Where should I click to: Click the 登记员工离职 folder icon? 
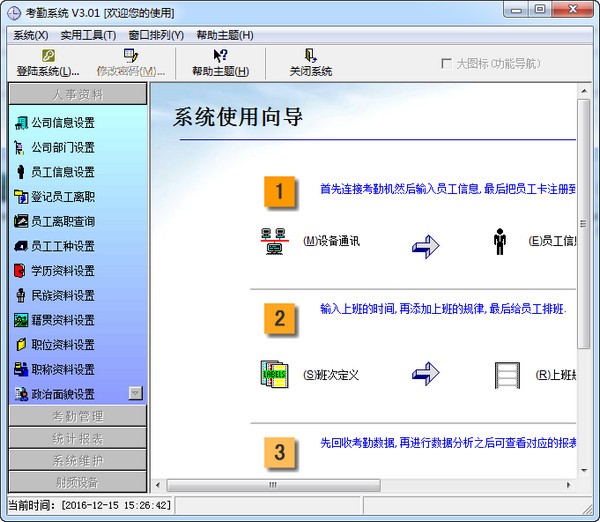pyautogui.click(x=21, y=197)
